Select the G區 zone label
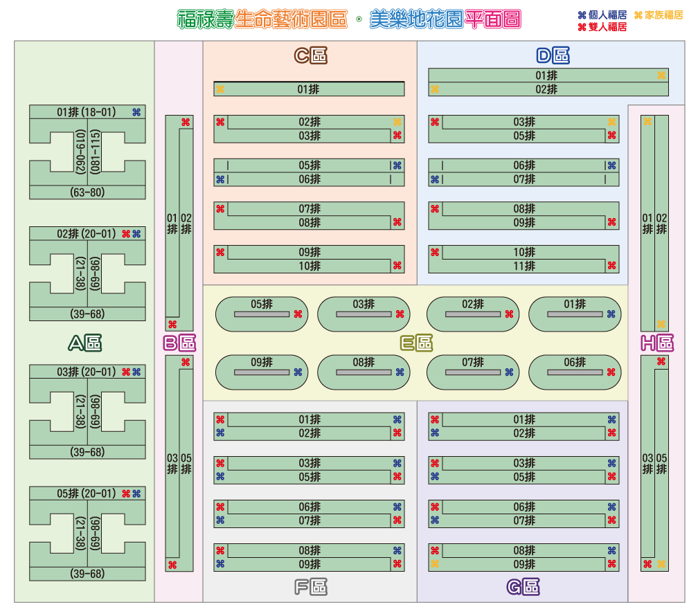Image resolution: width=698 pixels, height=616 pixels. click(523, 587)
